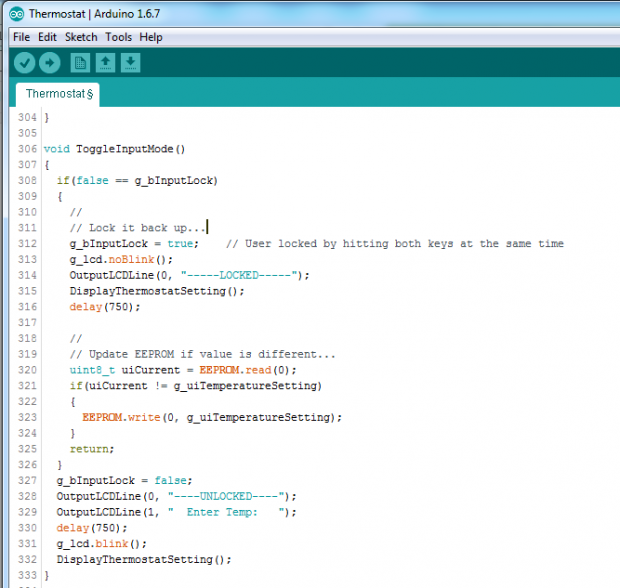Place cursor in 'if(false == g_bInputLock)' line
This screenshot has height=588, width=620.
pos(137,181)
